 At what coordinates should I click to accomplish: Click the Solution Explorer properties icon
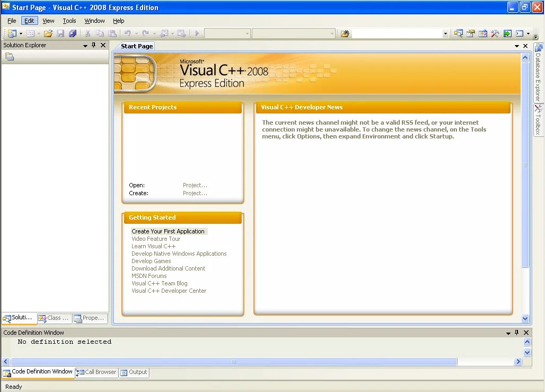[10, 57]
